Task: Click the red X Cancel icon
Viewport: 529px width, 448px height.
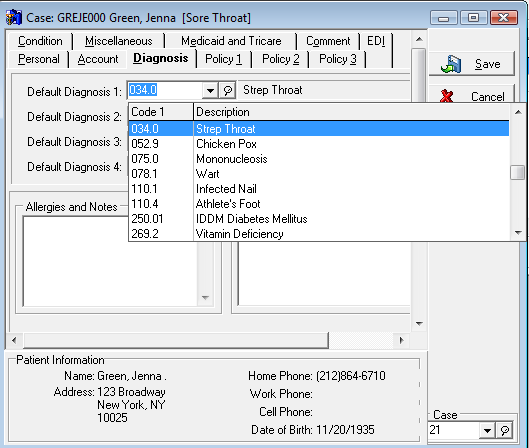Action: [447, 96]
